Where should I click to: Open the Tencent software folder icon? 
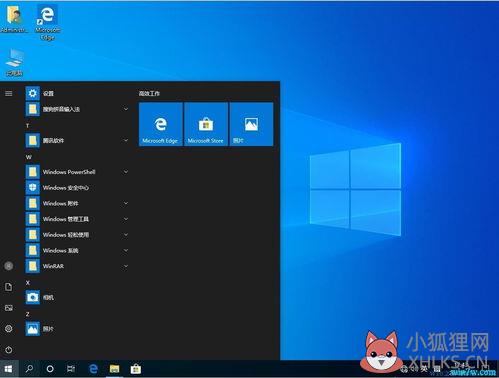tap(33, 140)
